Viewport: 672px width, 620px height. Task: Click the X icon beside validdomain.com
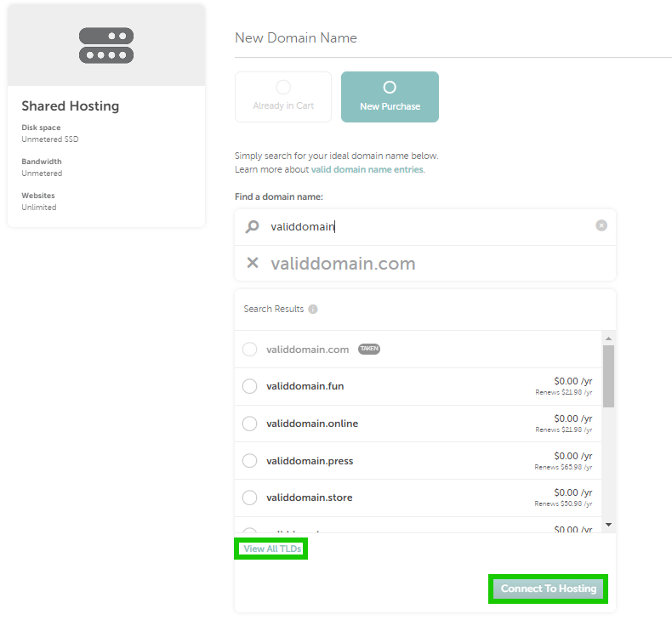[x=253, y=263]
